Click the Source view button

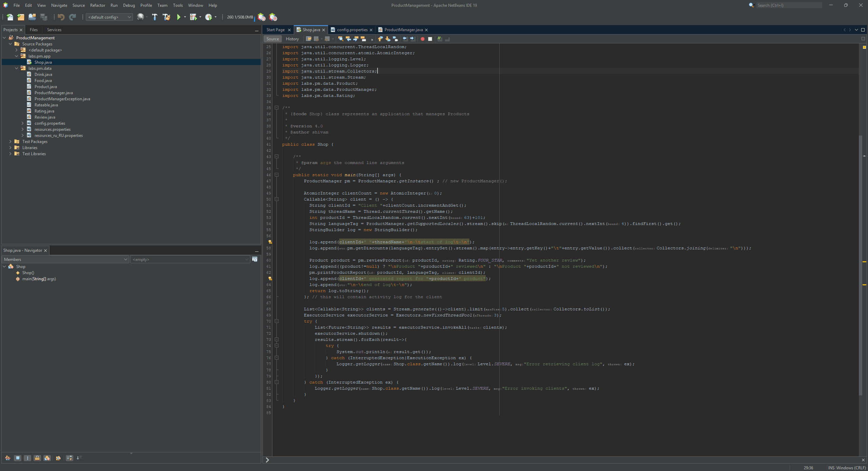tap(273, 39)
